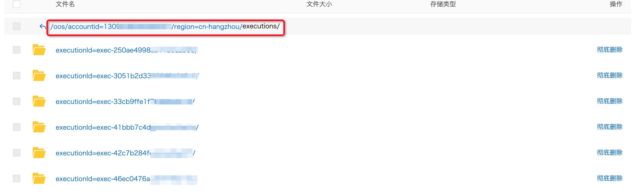
Task: Click 彻底删除 for the exec-33cb9ffe1f folder
Action: pos(609,101)
